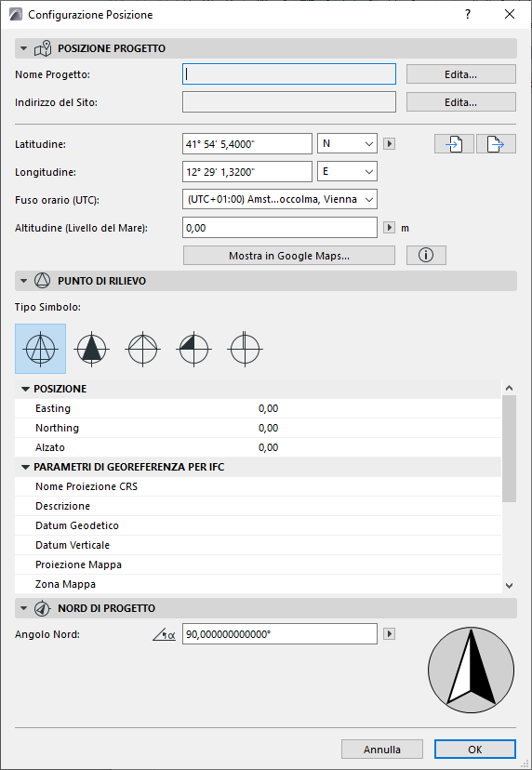Click Edita next to Nome Progetto
Image resolution: width=532 pixels, height=770 pixels.
pos(460,74)
